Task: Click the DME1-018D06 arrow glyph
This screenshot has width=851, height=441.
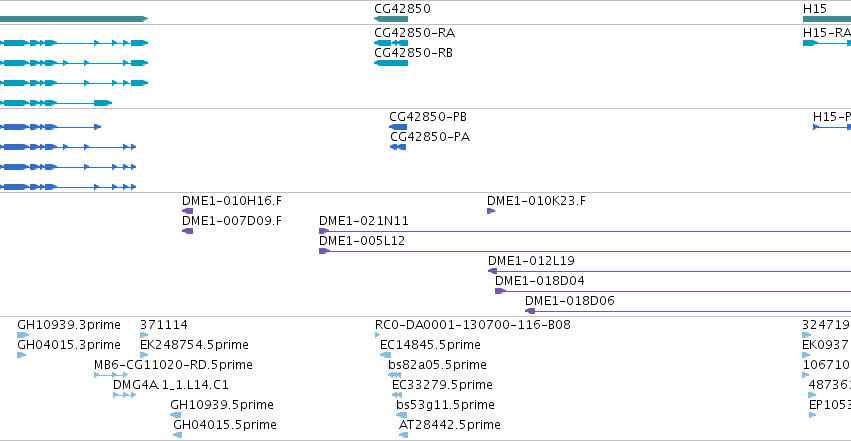Action: tap(530, 311)
